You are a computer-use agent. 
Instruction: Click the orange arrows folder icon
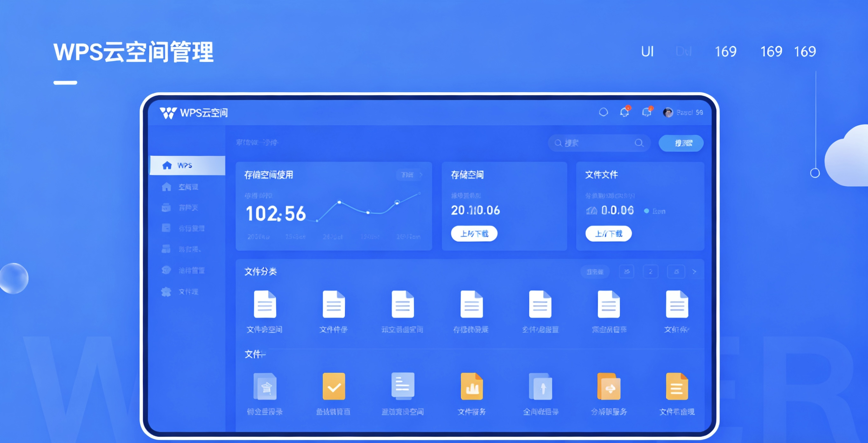(609, 386)
